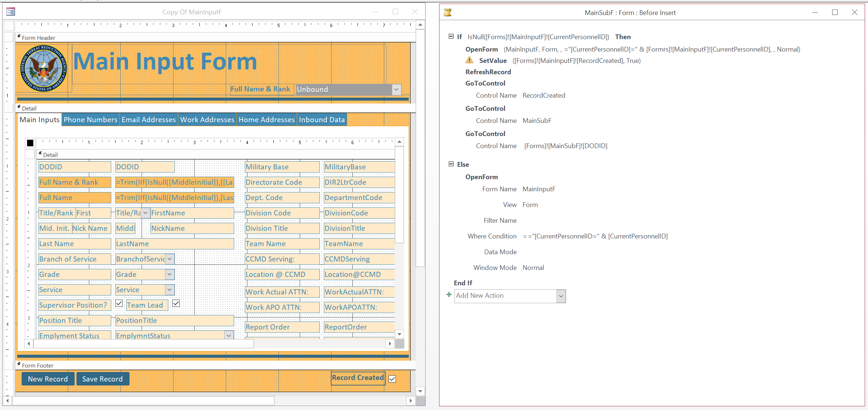
Task: Toggle the Supervisor Position checkbox
Action: [119, 303]
